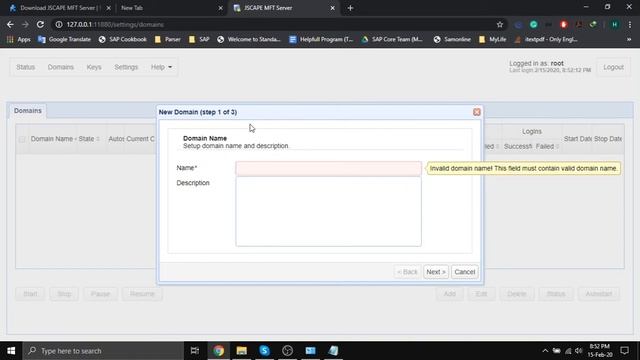
Task: Click the Status button under the table
Action: pos(556,294)
